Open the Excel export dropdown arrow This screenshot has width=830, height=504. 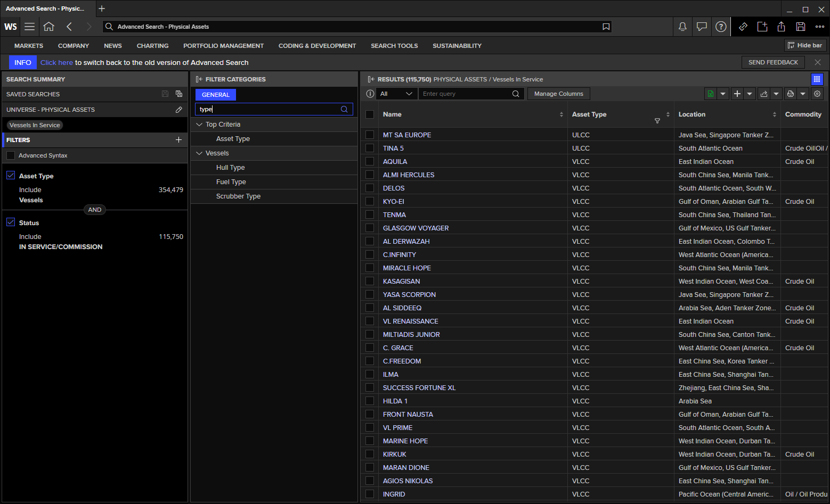[x=723, y=94]
